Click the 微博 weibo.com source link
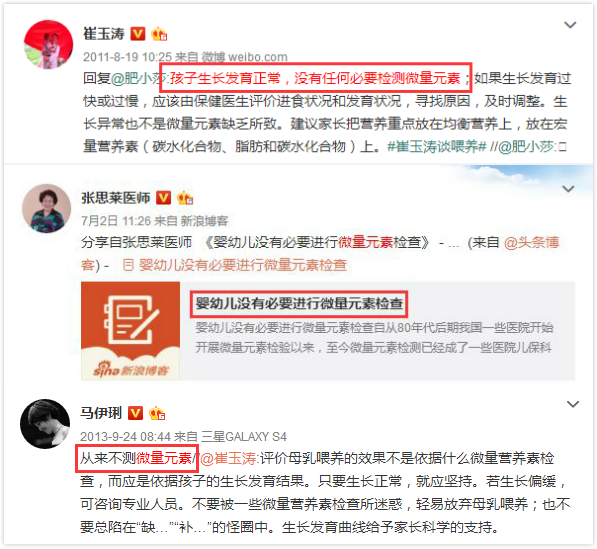Screen dimensions: 597x549 coord(244,57)
